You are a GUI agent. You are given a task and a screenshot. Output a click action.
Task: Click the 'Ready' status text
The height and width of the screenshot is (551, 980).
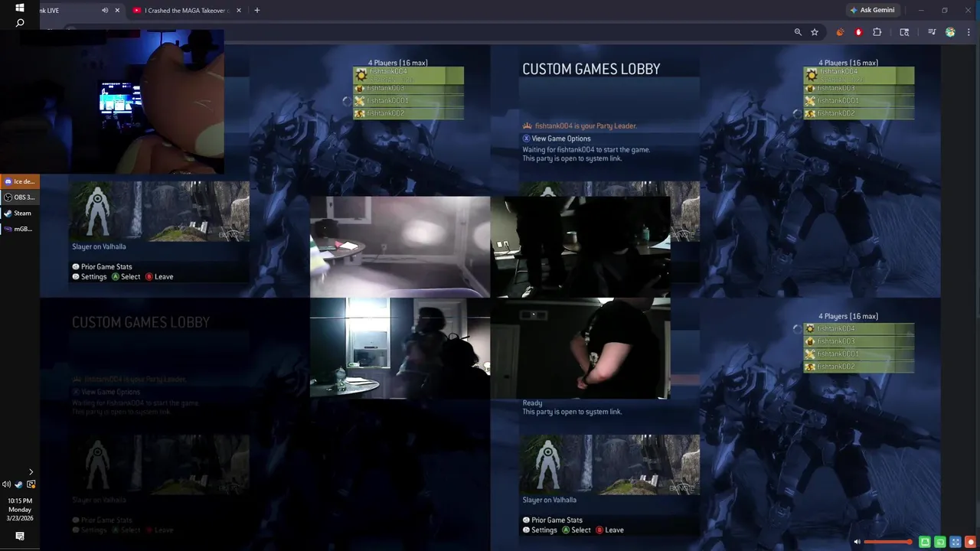(532, 403)
